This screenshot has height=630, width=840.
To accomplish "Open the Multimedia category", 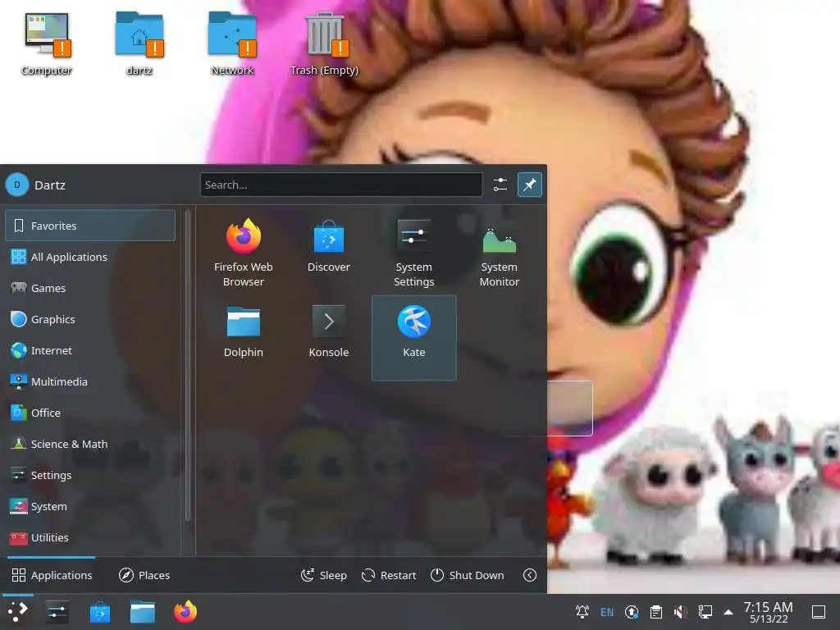I will click(90, 381).
